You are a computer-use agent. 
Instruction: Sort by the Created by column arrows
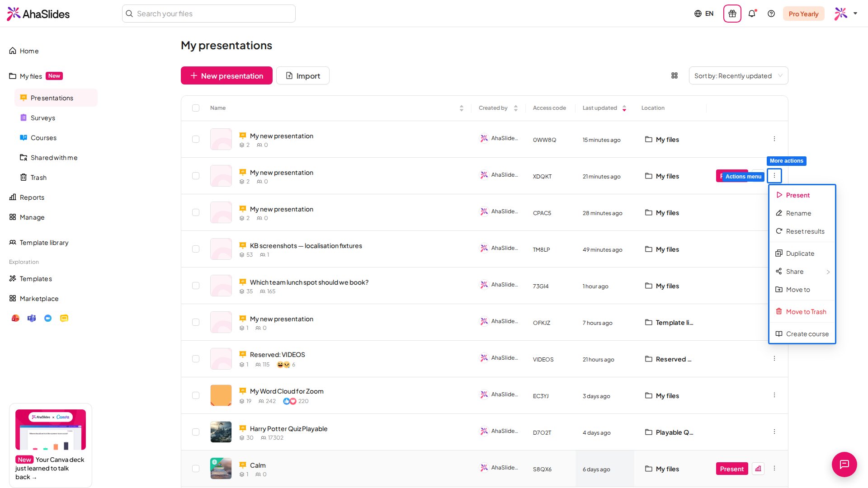pyautogui.click(x=515, y=108)
